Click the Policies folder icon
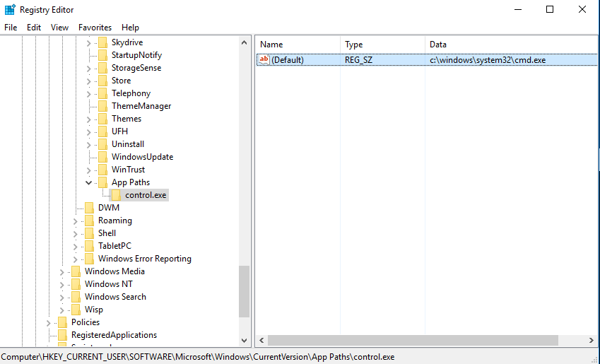This screenshot has width=600, height=364. (62, 322)
